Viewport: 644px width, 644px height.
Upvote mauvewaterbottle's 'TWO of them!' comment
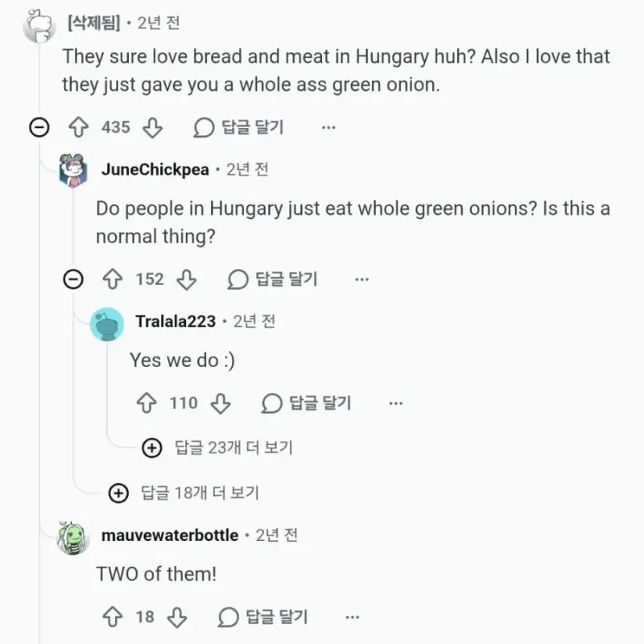(113, 617)
